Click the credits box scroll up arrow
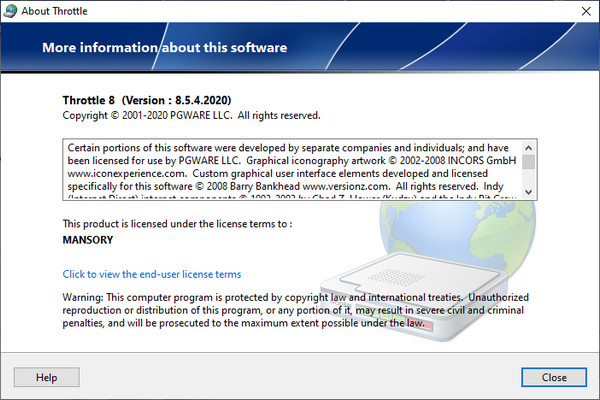Screen dimensions: 600x400 [529, 146]
